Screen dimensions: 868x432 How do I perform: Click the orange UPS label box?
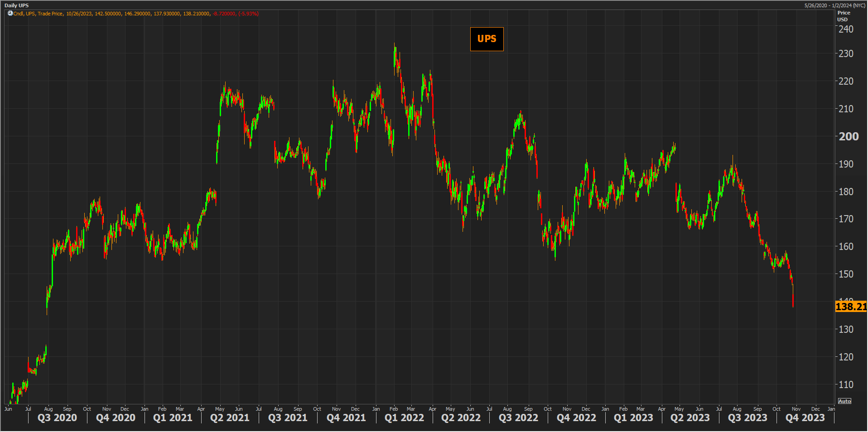[x=487, y=39]
